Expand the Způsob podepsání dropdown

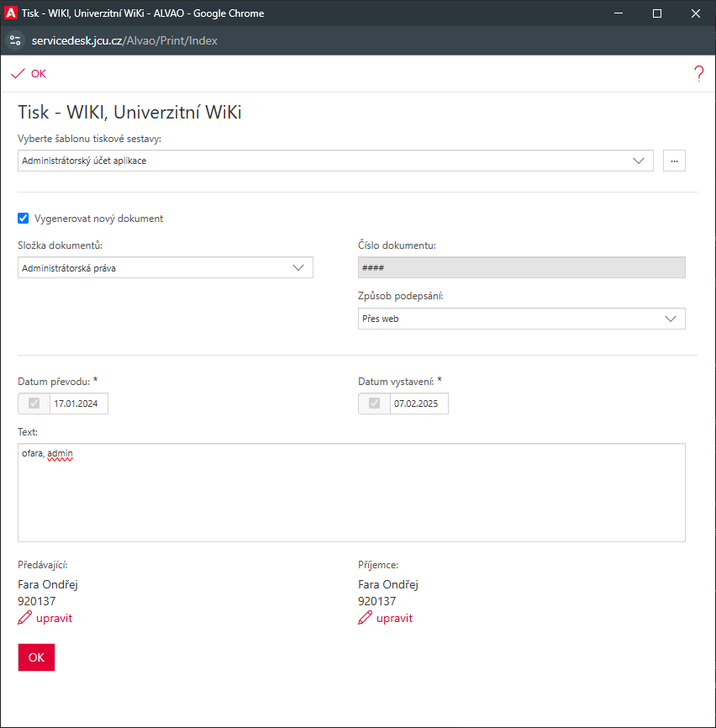click(521, 319)
